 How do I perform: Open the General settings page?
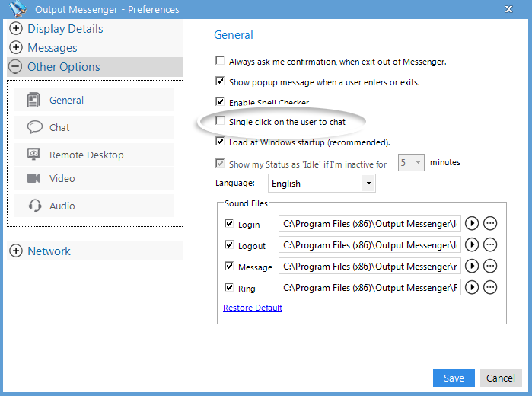(x=94, y=100)
